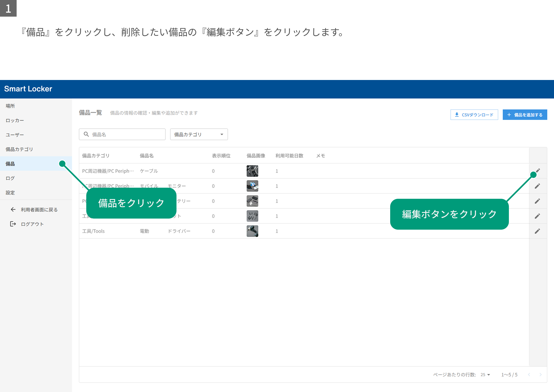
Task: Click the search magnifier icon in 備品名 field
Action: (x=86, y=134)
